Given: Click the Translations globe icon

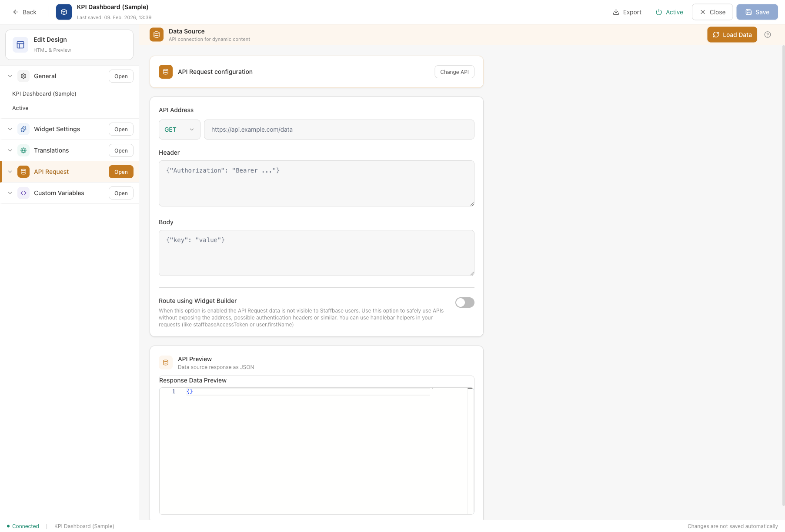Looking at the screenshot, I should [23, 150].
